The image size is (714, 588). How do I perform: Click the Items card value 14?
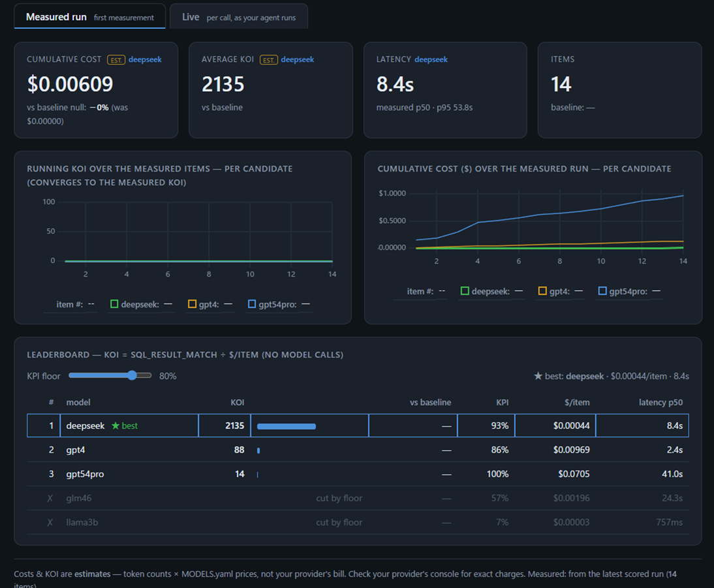click(561, 84)
